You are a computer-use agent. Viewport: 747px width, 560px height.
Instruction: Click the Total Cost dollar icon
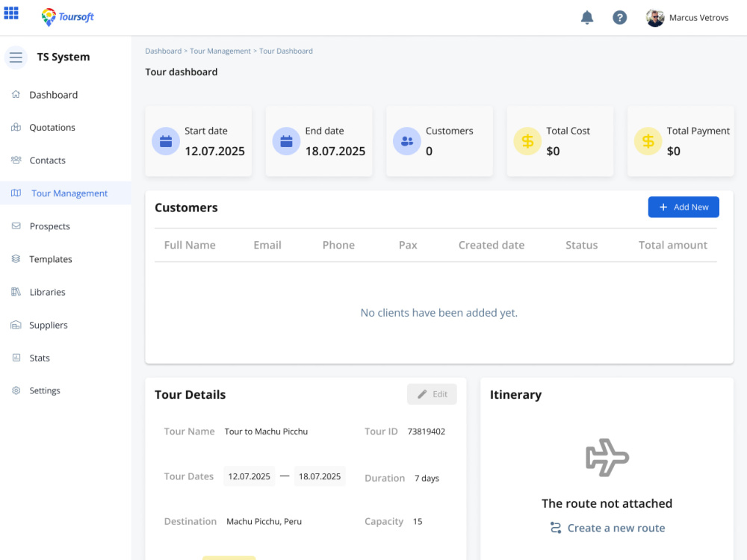click(x=527, y=141)
